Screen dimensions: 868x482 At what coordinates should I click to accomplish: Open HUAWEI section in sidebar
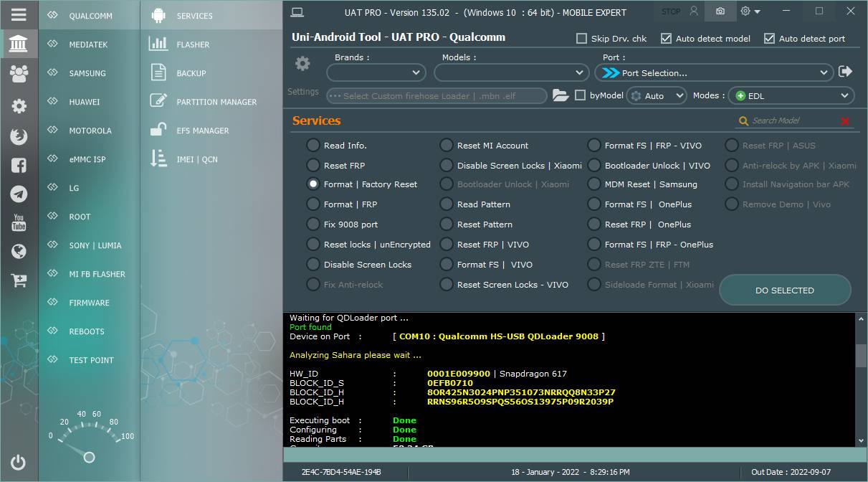pos(90,102)
